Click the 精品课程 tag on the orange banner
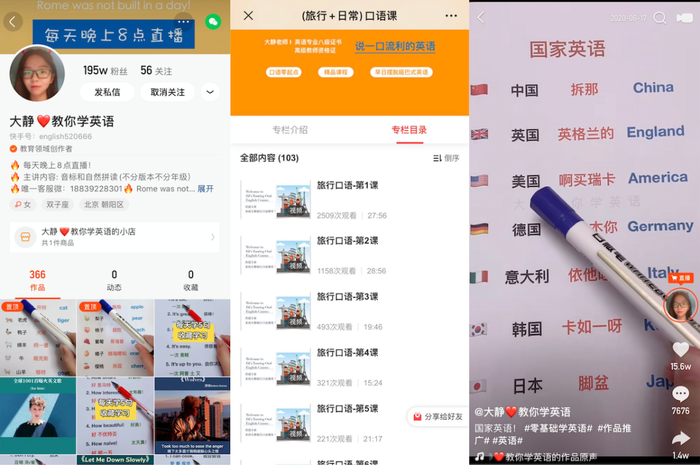The height and width of the screenshot is (465, 700). coord(336,72)
